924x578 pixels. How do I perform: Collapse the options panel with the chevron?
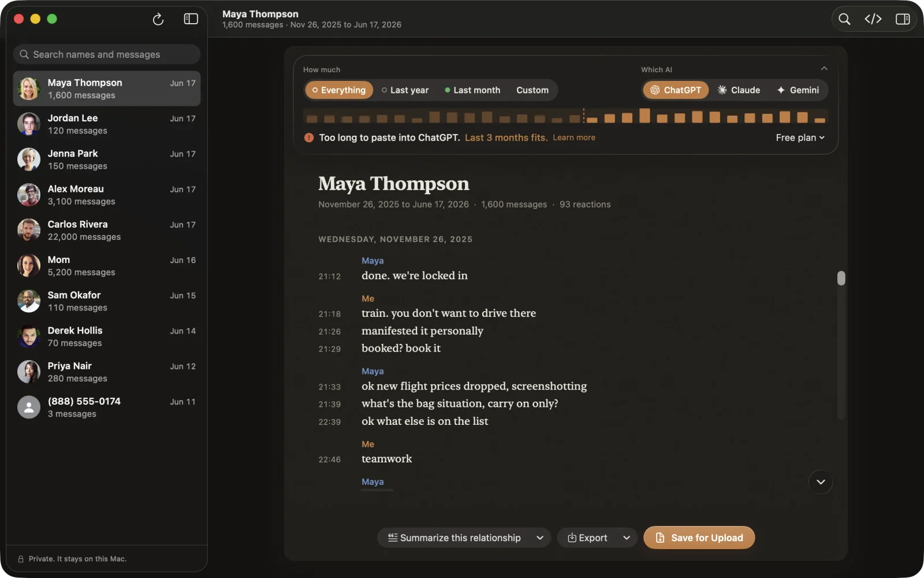coord(824,69)
